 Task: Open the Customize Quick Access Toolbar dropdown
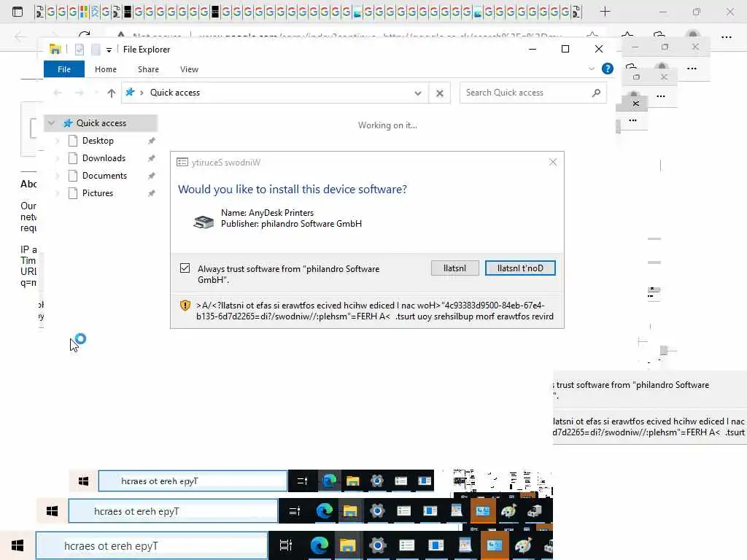pyautogui.click(x=109, y=50)
